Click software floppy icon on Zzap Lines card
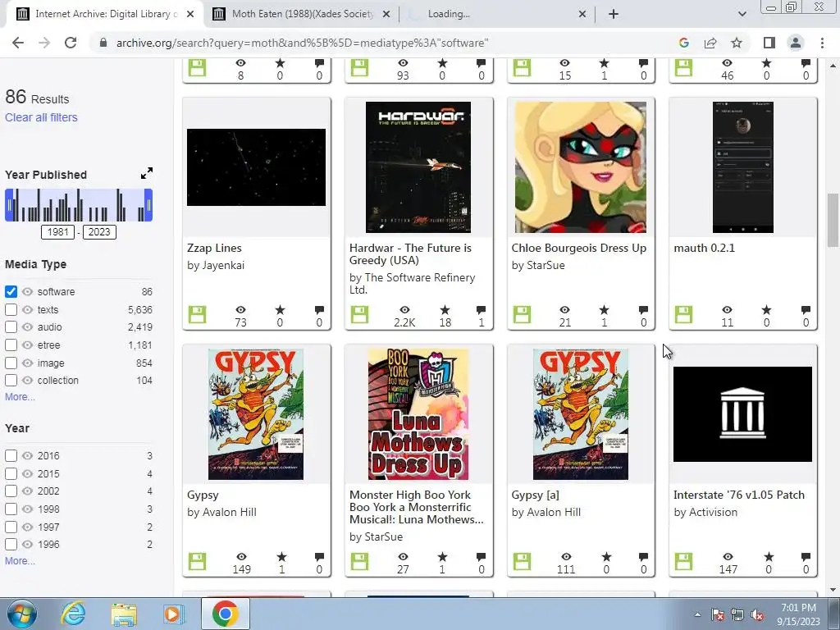The image size is (840, 630). click(197, 314)
